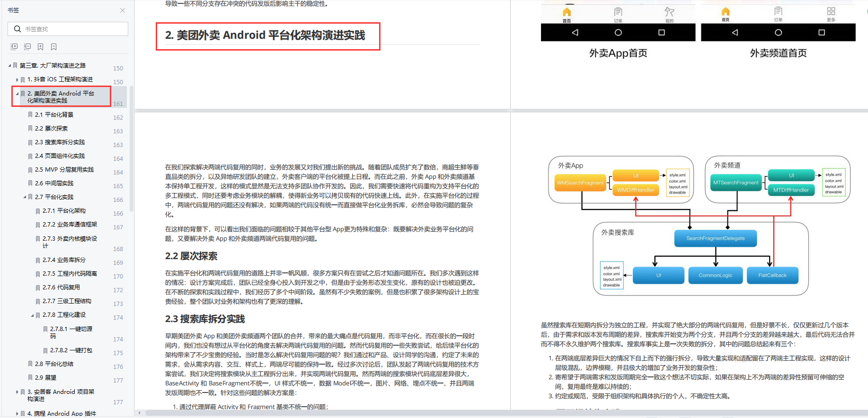868x418 pixels.
Task: Close the 书签 bookmark panel
Action: pyautogui.click(x=123, y=10)
